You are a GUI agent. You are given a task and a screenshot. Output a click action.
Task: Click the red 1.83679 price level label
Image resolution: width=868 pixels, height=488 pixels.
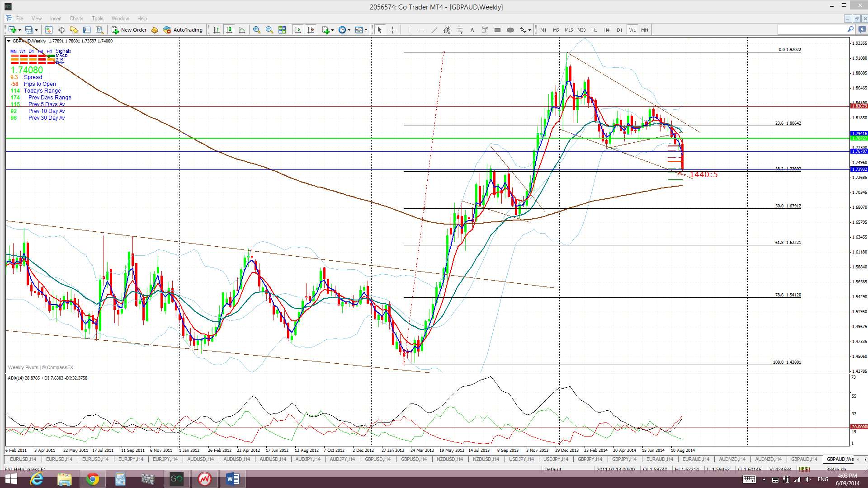pos(859,106)
